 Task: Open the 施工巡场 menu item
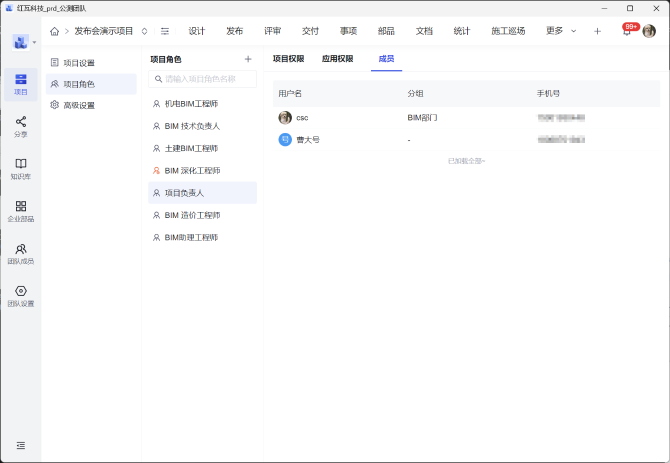click(x=508, y=31)
